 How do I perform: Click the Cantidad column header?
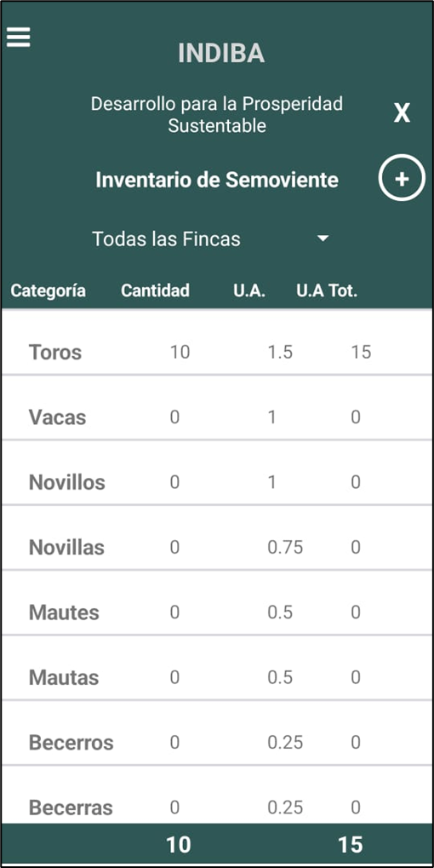click(x=156, y=290)
